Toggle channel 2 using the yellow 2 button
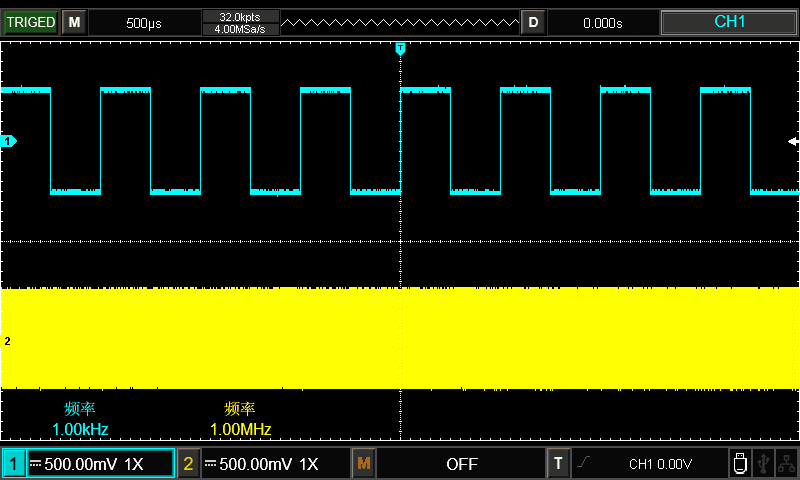The image size is (800, 480). click(188, 464)
